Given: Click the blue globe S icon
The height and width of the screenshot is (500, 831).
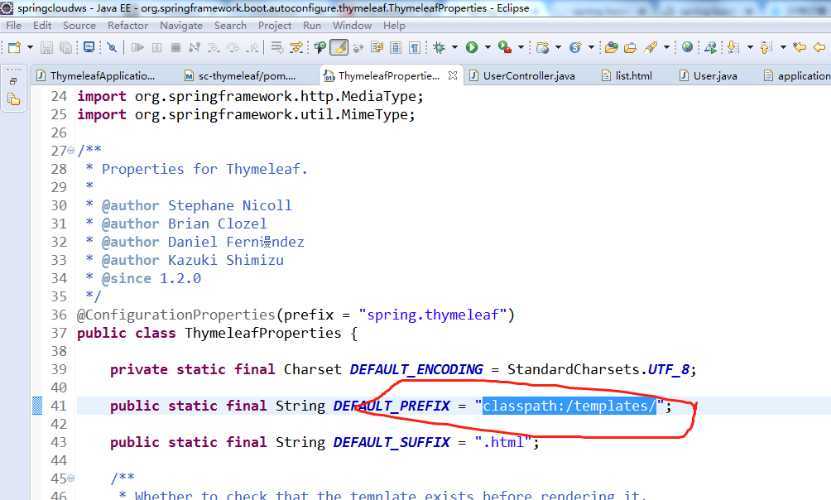Looking at the screenshot, I should coord(575,48).
